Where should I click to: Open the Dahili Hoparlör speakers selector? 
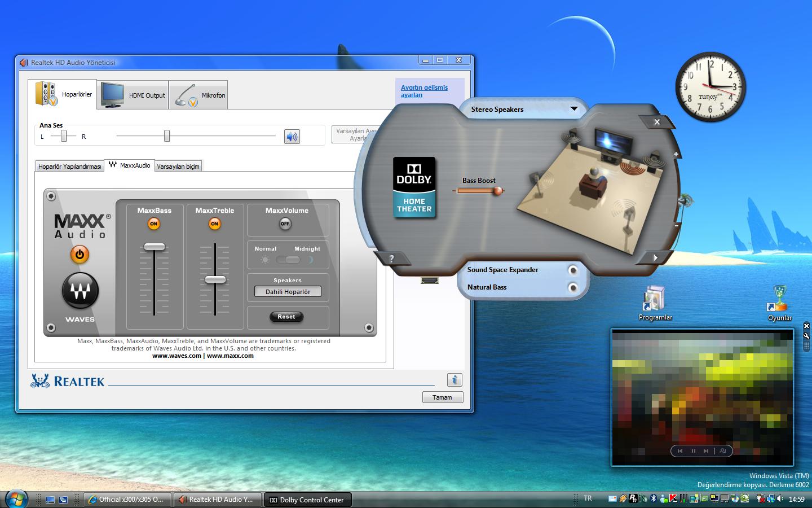tap(288, 292)
